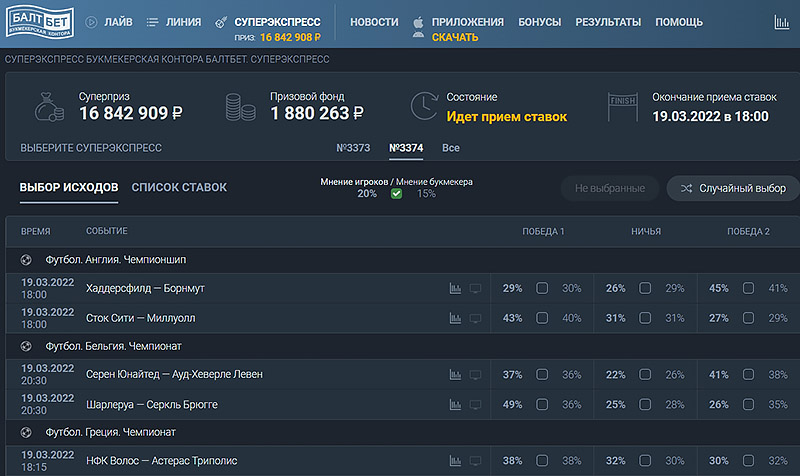Viewport: 800px width, 476px height.
Task: Check Победа 1 for НФК Волос match
Action: click(x=542, y=461)
